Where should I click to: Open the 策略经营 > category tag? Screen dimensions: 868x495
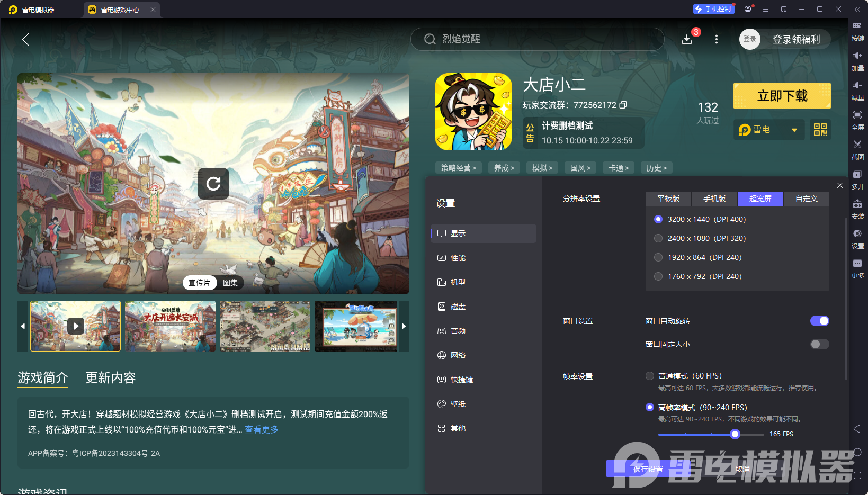tap(459, 168)
